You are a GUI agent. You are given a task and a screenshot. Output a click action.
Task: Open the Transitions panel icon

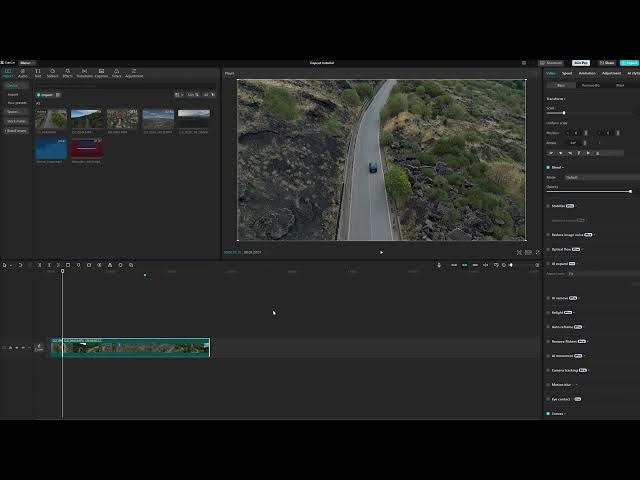click(x=84, y=73)
